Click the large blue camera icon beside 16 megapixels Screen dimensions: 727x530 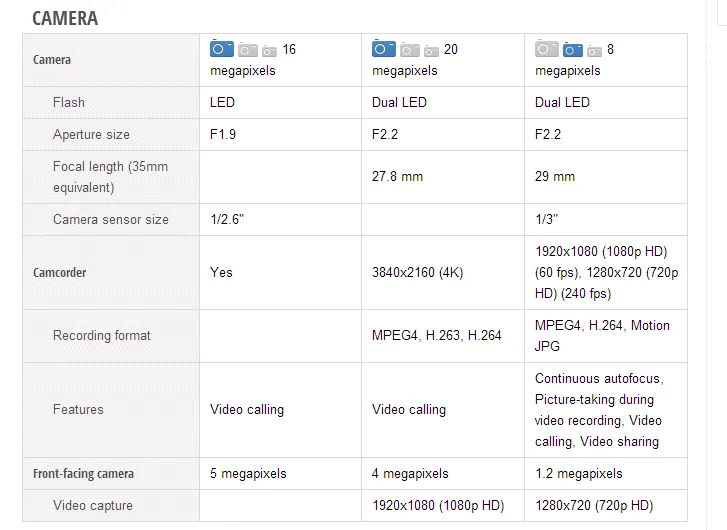pos(222,48)
